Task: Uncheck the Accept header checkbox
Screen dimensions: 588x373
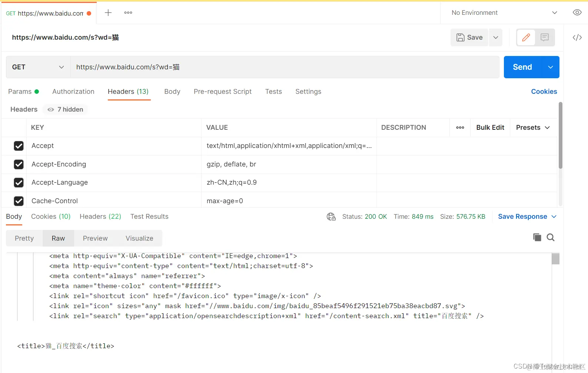Action: pos(19,146)
